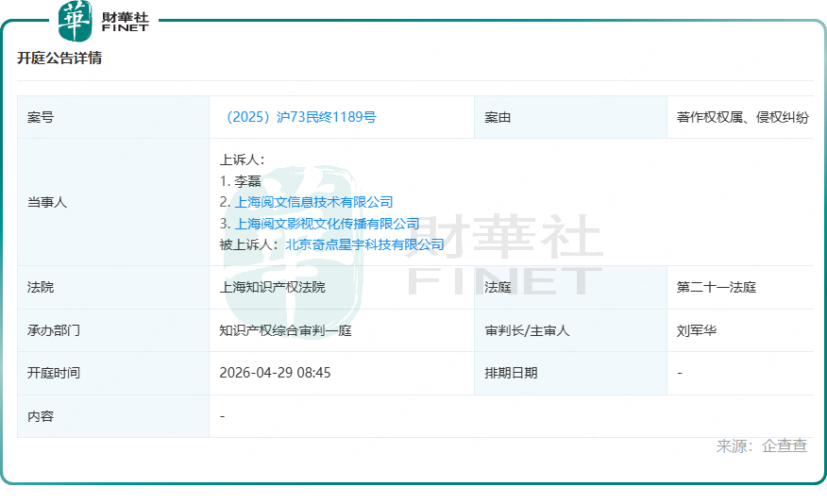Click the 案由 label cell
Screen dimensions: 827x504
[x=570, y=117]
